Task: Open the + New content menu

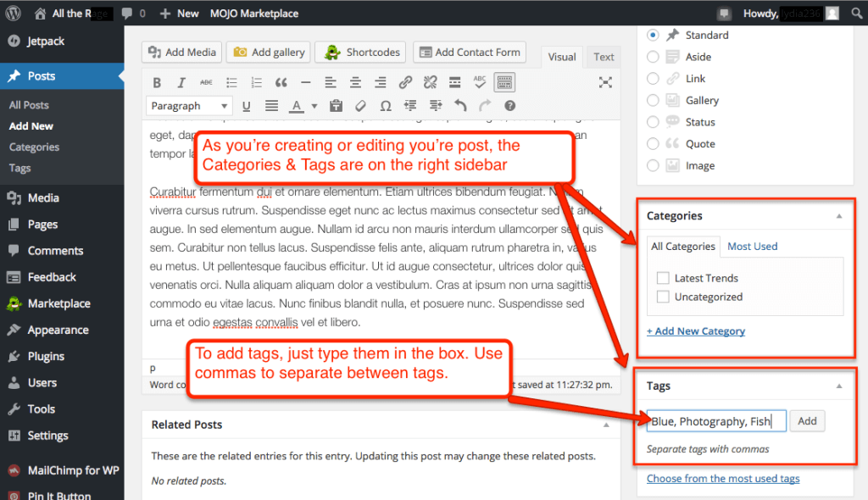Action: [179, 14]
